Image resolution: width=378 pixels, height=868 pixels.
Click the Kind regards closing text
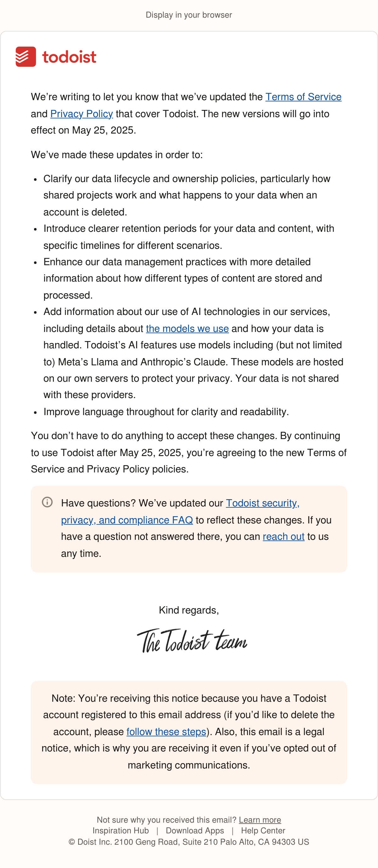tap(189, 610)
